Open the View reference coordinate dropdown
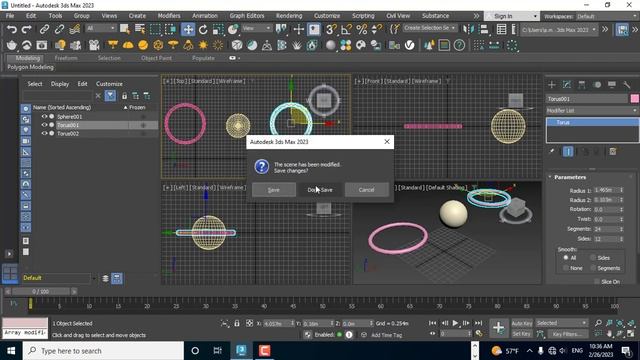 [256, 28]
